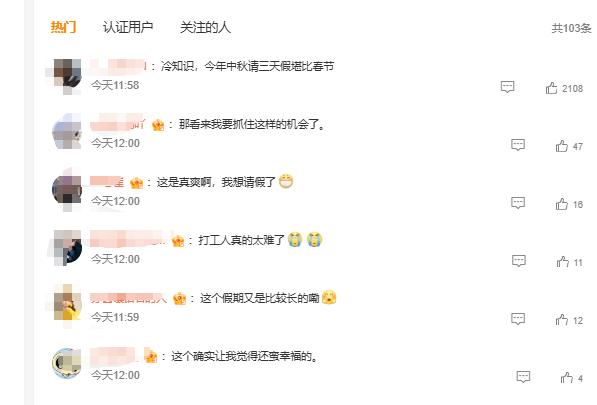Reply to the 冷知识 comment
597x405 pixels.
coord(507,87)
